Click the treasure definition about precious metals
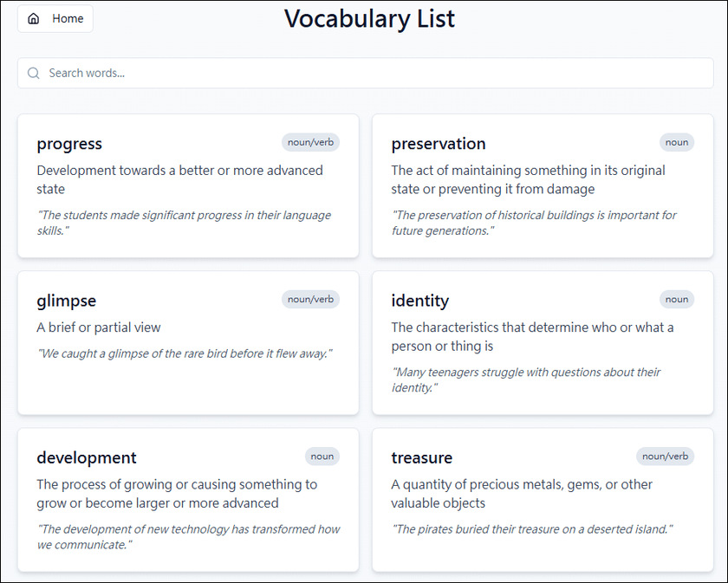The image size is (728, 583). 522,494
